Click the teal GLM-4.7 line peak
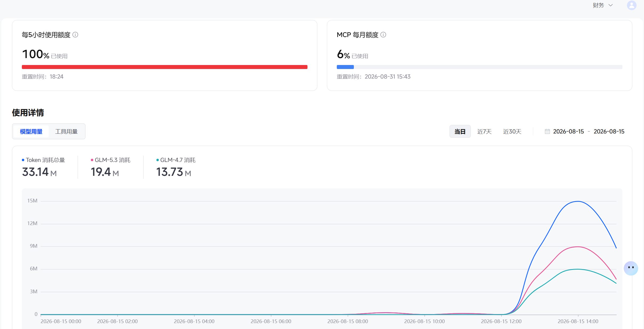Viewport: 644px width, 329px height. point(578,269)
